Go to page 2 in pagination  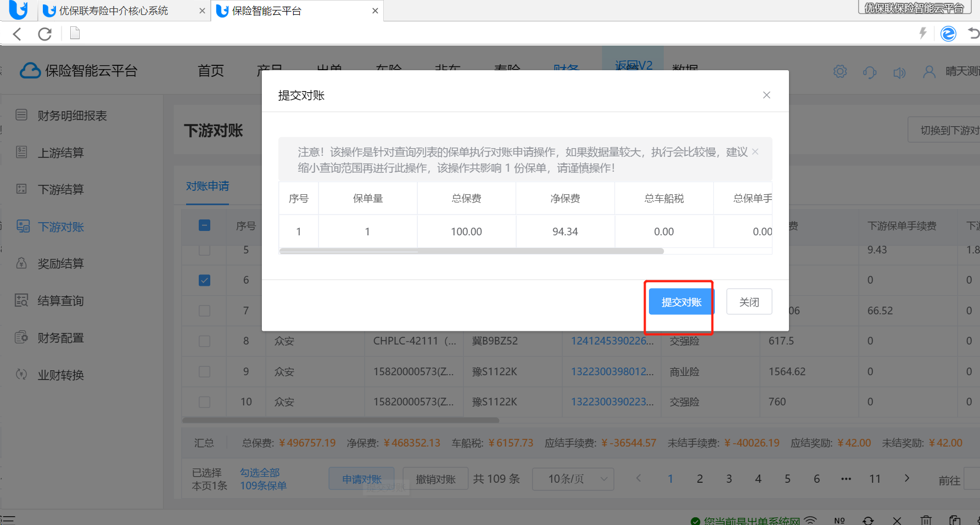click(x=699, y=479)
